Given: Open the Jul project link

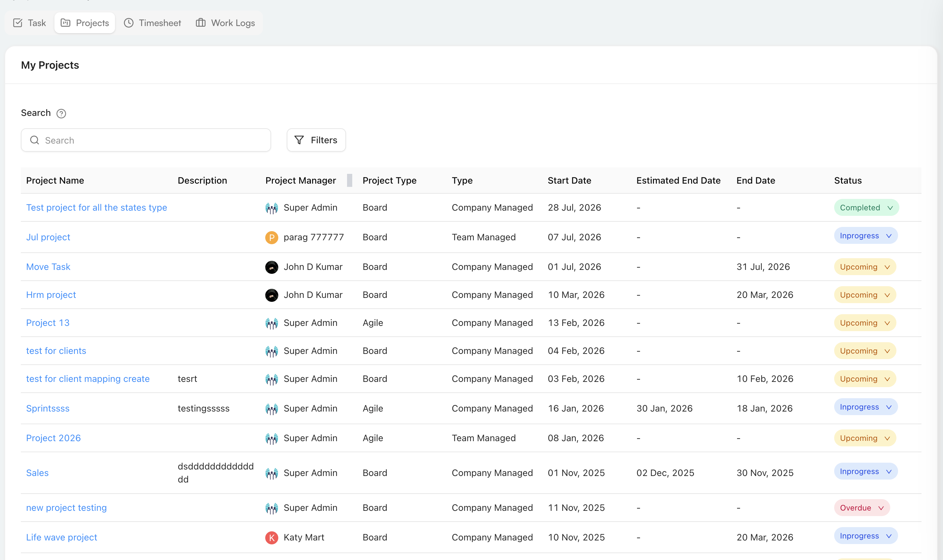Looking at the screenshot, I should pos(48,237).
